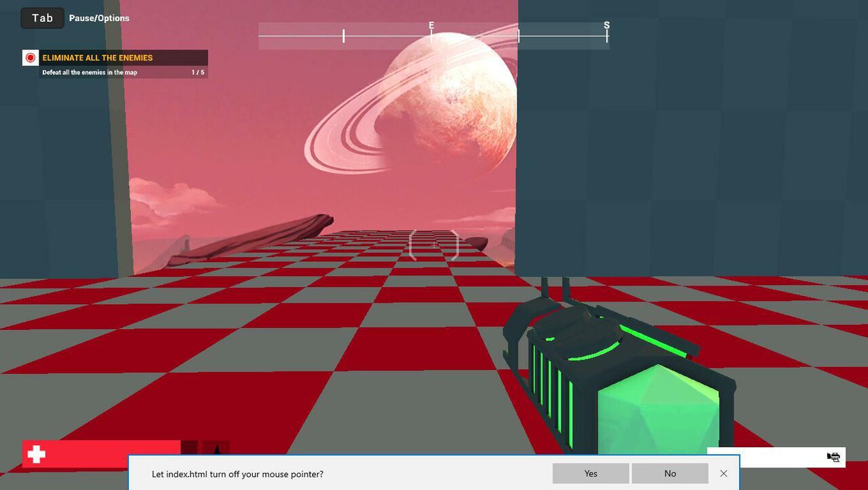The image size is (868, 490).
Task: Click the S marker on the compass
Action: pos(607,26)
